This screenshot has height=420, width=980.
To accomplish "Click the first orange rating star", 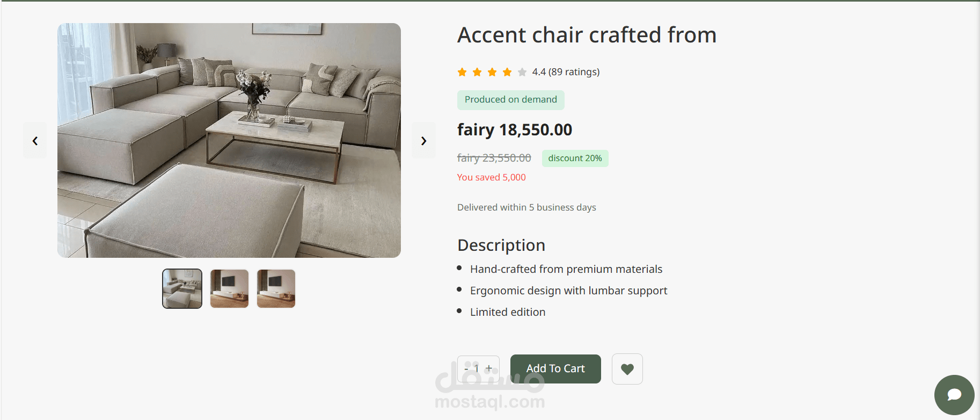I will 462,72.
